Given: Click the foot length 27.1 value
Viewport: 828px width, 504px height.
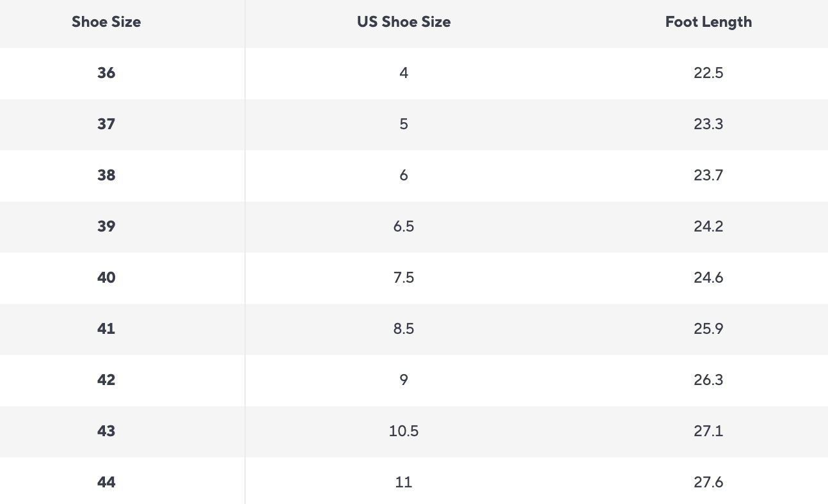Looking at the screenshot, I should click(708, 431).
